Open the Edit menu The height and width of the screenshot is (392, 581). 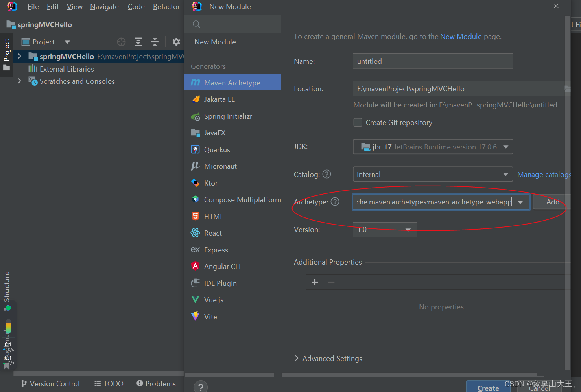(53, 7)
